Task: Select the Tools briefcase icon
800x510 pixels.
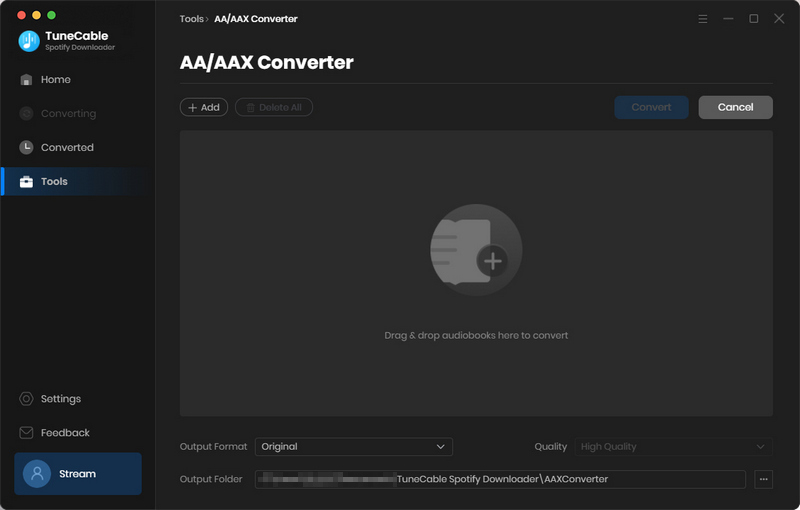Action: point(26,182)
